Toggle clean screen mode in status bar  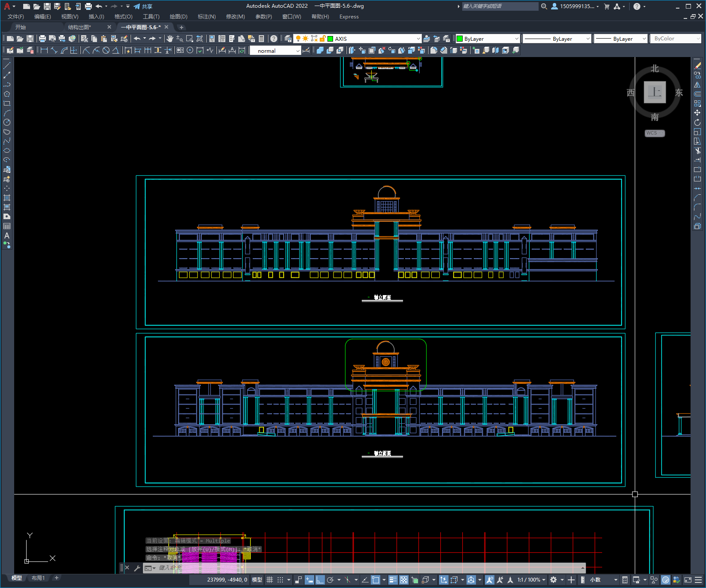point(688,580)
